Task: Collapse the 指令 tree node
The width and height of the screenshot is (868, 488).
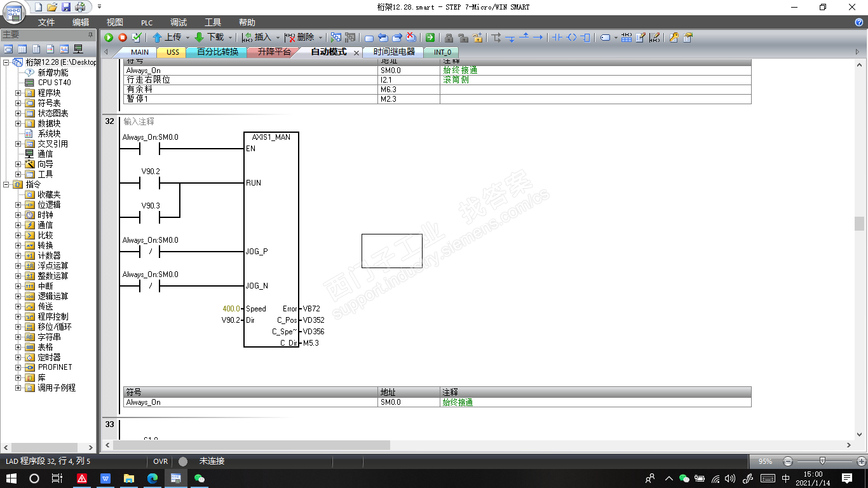Action: coord(6,184)
